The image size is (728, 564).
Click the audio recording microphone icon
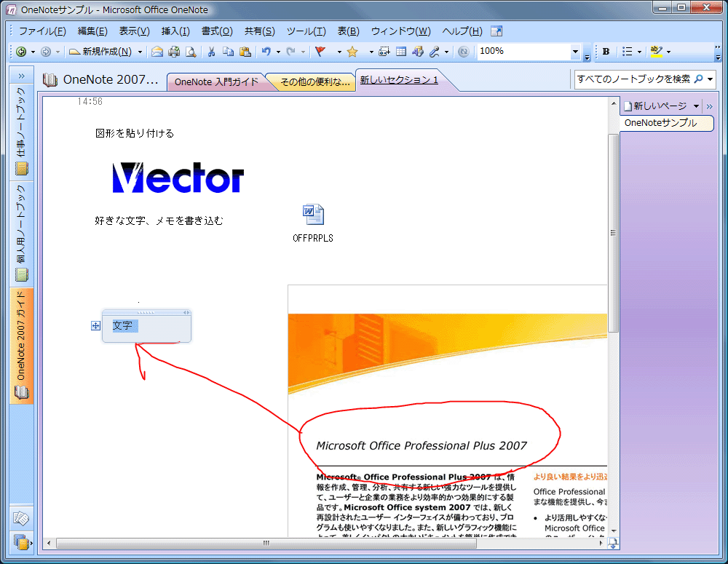(x=434, y=52)
